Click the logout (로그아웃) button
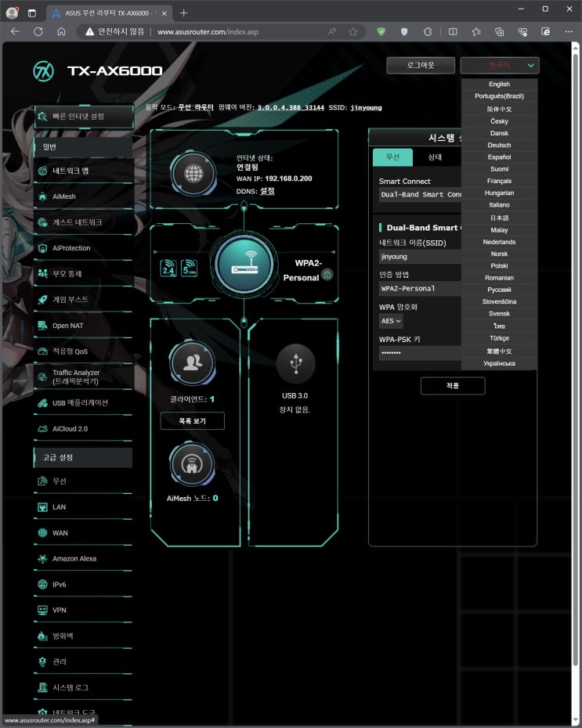Image resolution: width=582 pixels, height=728 pixels. click(421, 66)
